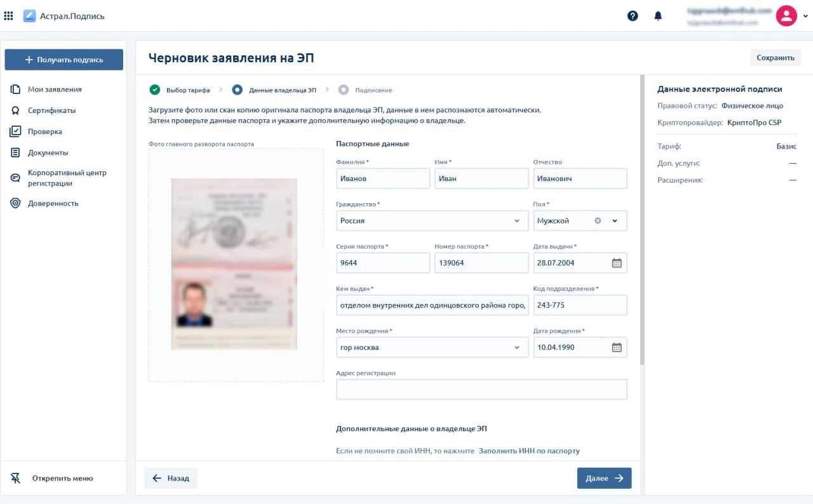Click the Адрес регистрации input field
The height and width of the screenshot is (504, 813).
481,390
